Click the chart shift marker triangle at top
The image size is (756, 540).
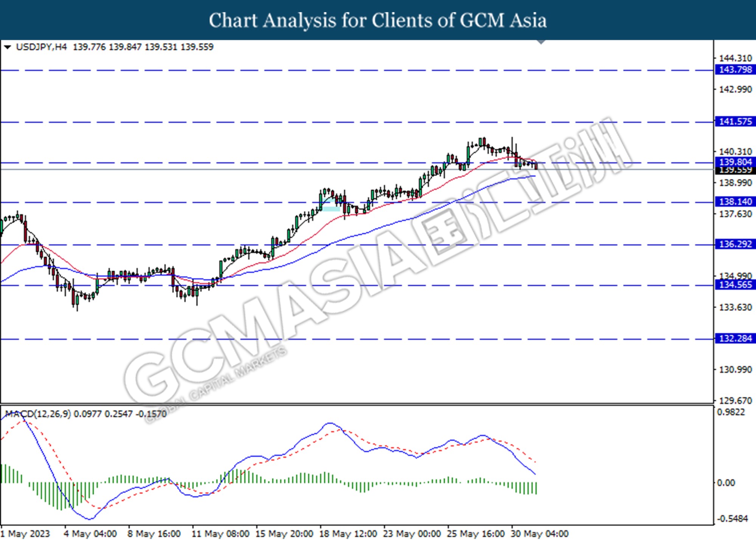click(541, 42)
